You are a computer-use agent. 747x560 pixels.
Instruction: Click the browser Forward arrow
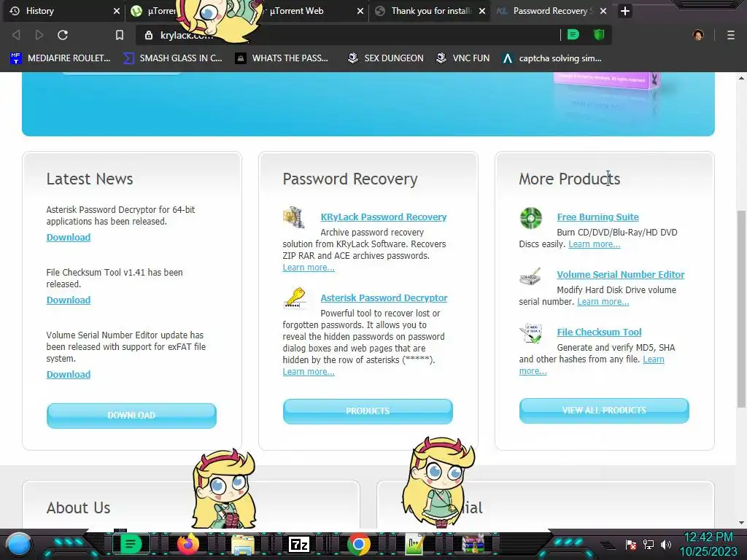pos(39,35)
